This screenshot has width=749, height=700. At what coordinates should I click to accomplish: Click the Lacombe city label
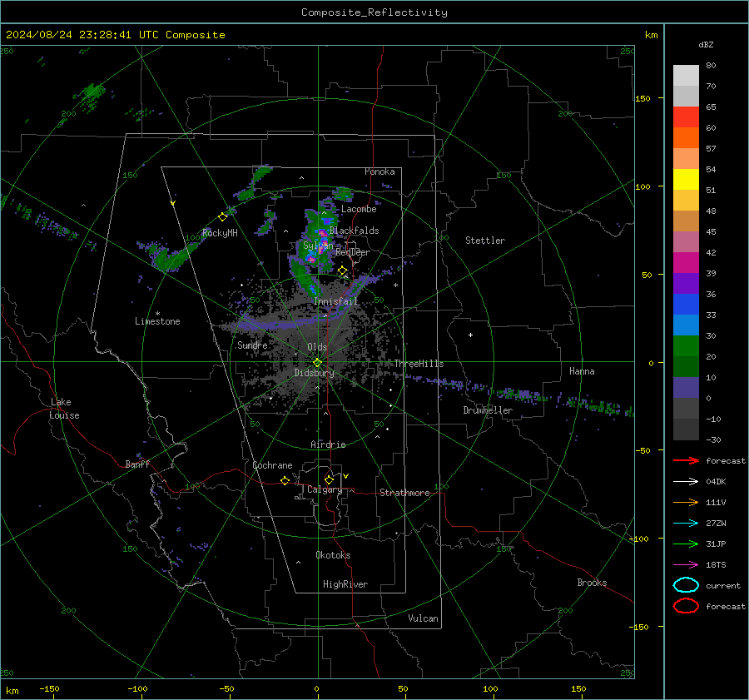point(359,209)
